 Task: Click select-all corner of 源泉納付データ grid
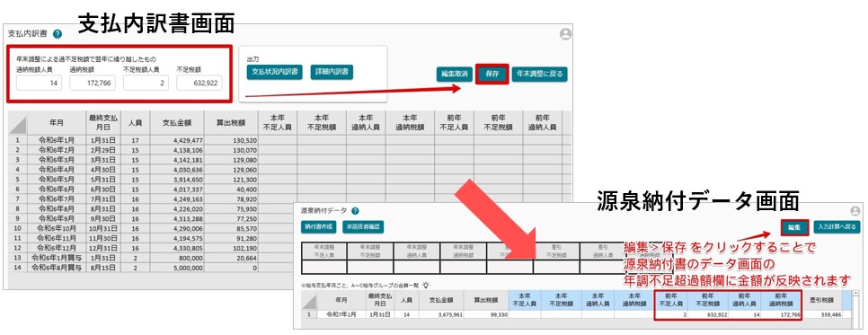(x=309, y=300)
